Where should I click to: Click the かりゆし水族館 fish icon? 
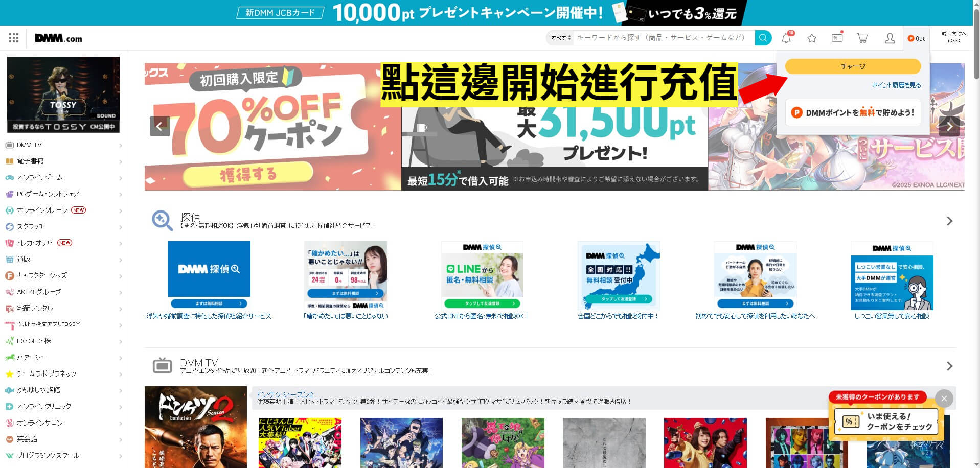(9, 390)
